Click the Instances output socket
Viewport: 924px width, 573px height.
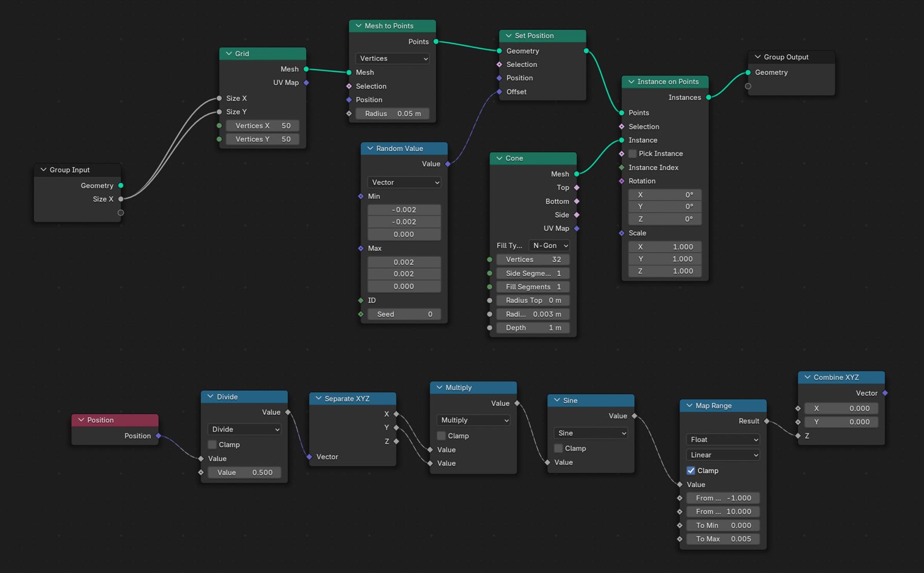[x=709, y=98]
